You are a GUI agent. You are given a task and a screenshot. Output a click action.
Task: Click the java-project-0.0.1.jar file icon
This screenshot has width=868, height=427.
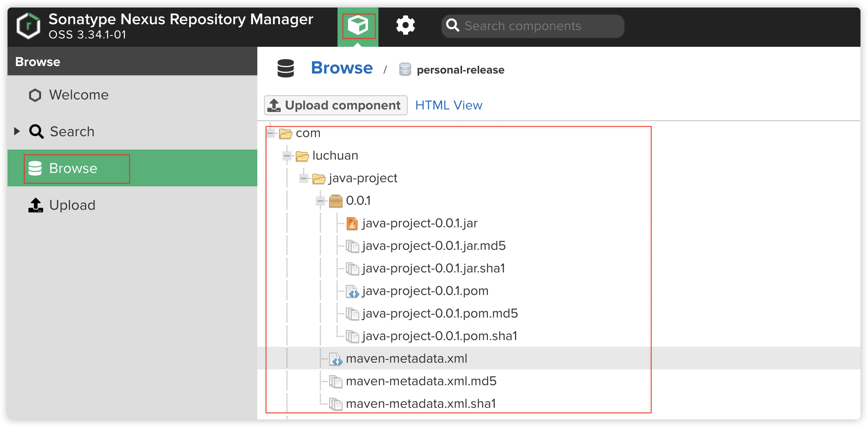pos(352,224)
